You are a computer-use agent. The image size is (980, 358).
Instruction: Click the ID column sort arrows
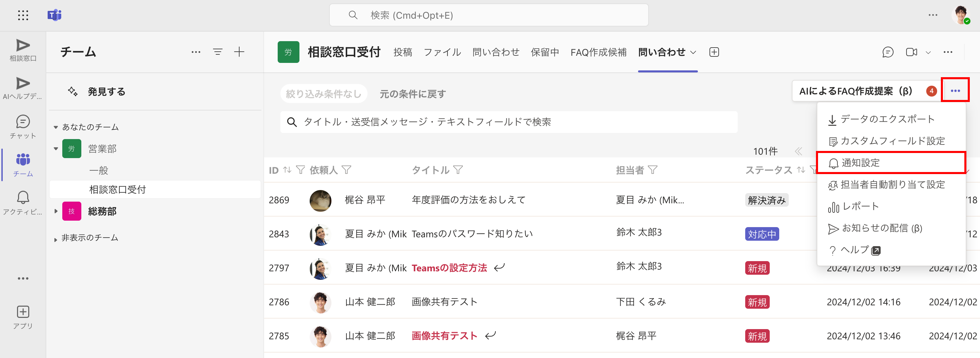[287, 170]
